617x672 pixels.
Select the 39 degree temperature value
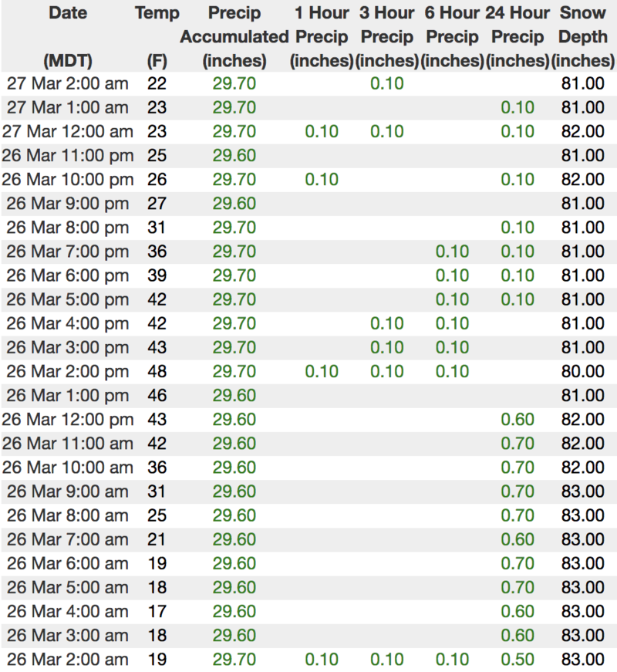click(x=157, y=275)
